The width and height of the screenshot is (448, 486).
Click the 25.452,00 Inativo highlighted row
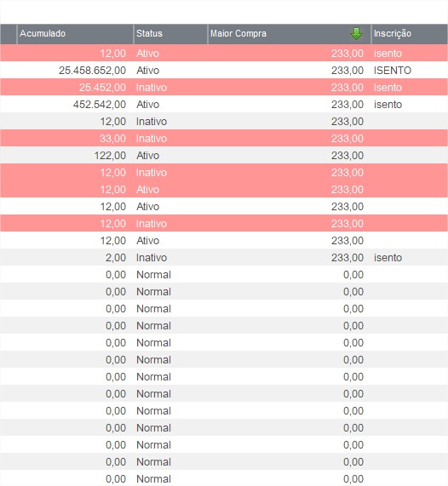pyautogui.click(x=224, y=88)
